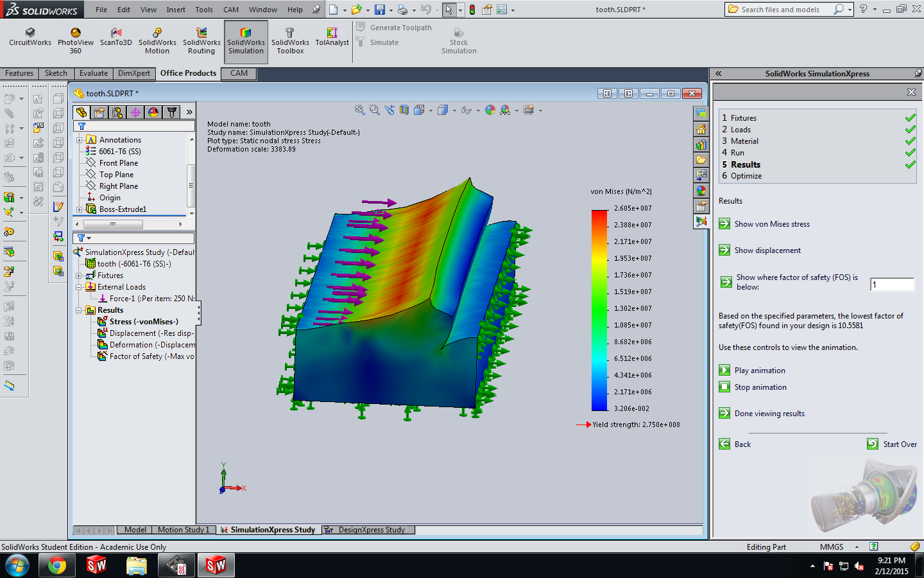Expand the Annotations tree node
Screen dimensions: 924x578
pyautogui.click(x=80, y=140)
